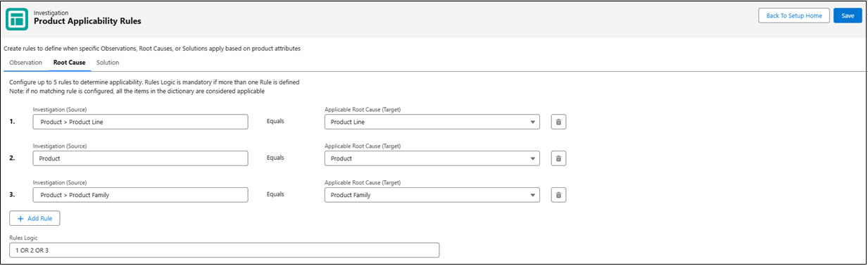Click the Rules Logic input field
The image size is (868, 266).
pos(225,250)
